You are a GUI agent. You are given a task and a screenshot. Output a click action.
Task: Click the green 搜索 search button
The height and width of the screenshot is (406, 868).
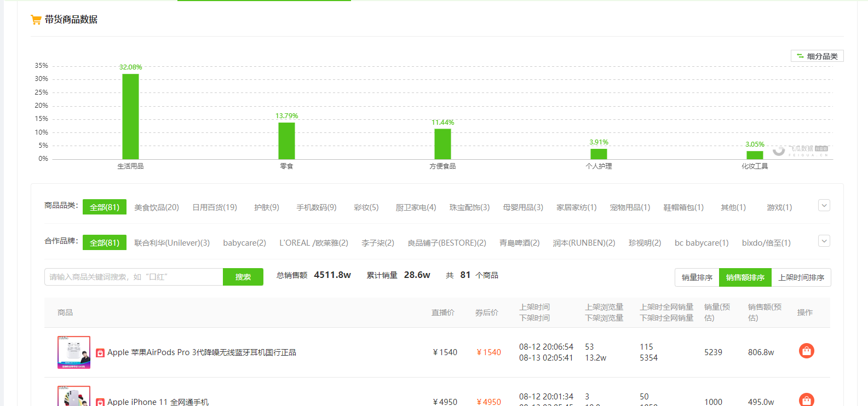243,277
